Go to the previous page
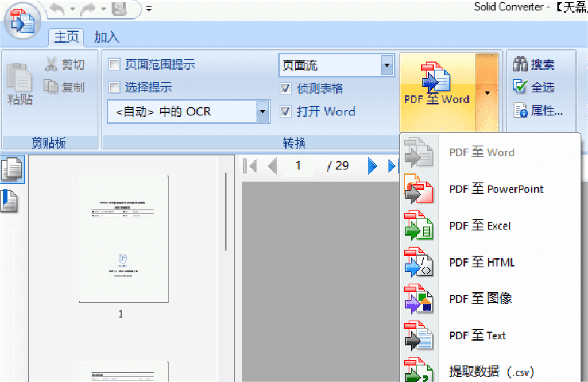The image size is (588, 382). pos(273,166)
